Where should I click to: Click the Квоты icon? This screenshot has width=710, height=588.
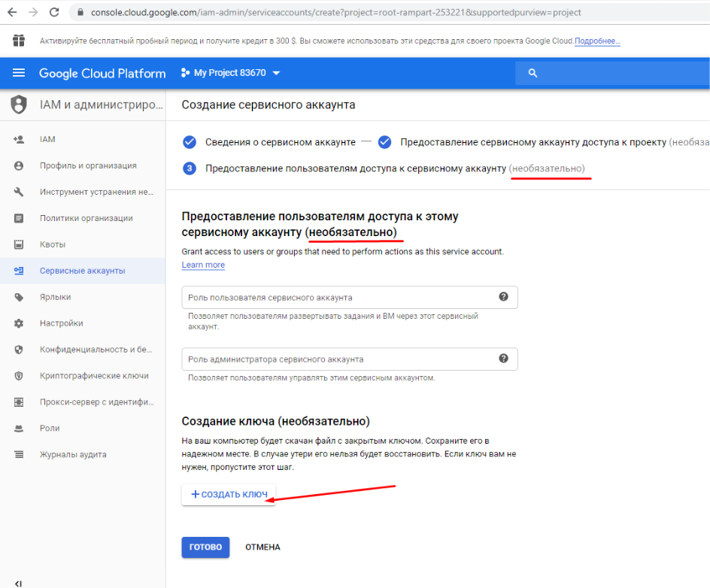[19, 244]
